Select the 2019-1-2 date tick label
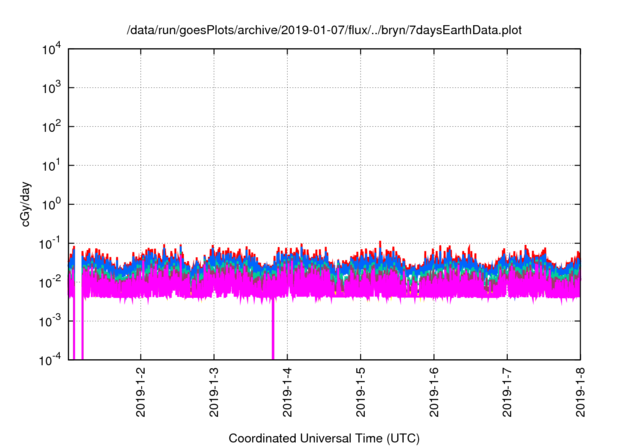The height and width of the screenshot is (448, 640). coord(140,392)
